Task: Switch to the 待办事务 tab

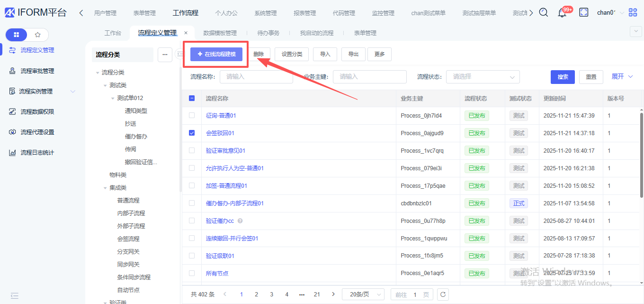Action: 268,33
